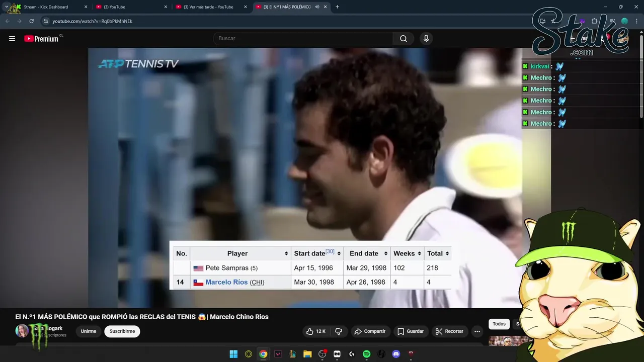This screenshot has width=644, height=362.
Task: Click the Chrome taskbar icon
Action: [263, 354]
